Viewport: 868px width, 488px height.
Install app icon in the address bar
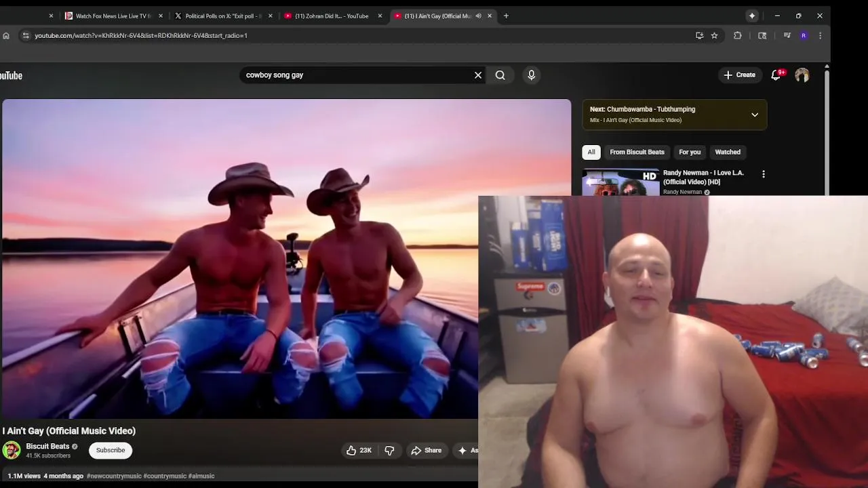pos(699,35)
